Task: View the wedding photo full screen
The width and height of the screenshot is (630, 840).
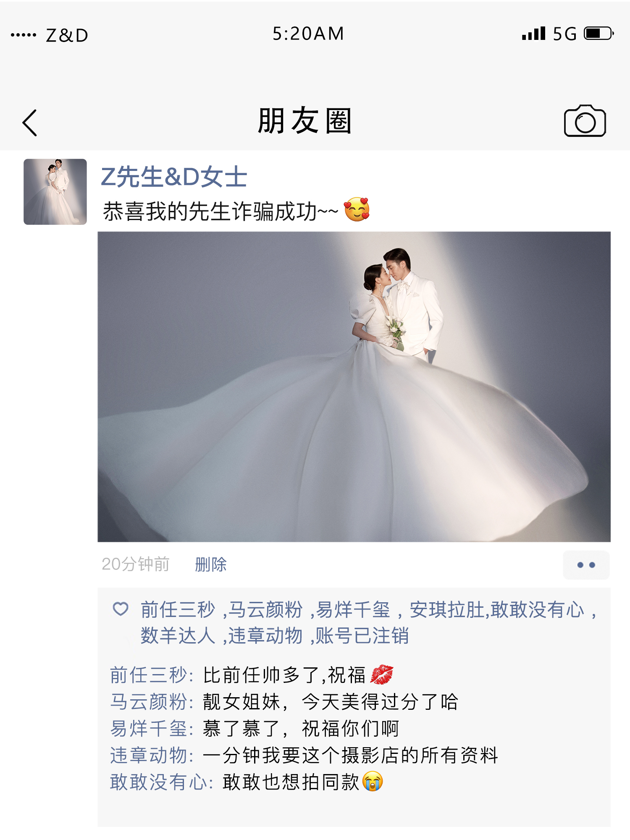Action: pyautogui.click(x=354, y=387)
